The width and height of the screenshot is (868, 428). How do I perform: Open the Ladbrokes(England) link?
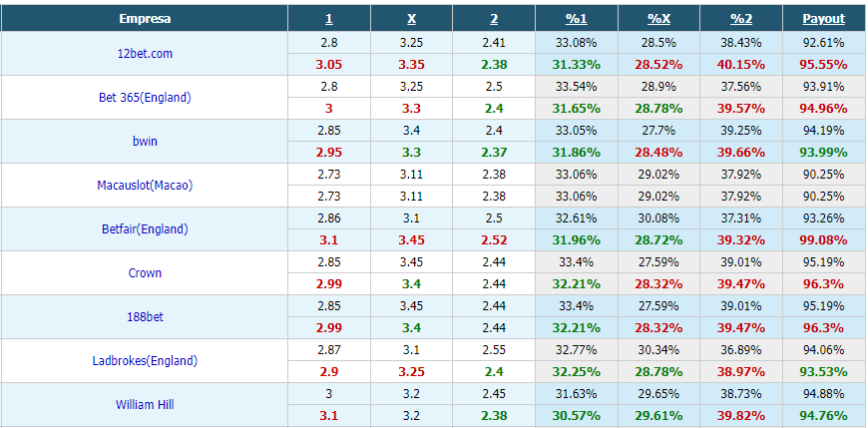(145, 361)
